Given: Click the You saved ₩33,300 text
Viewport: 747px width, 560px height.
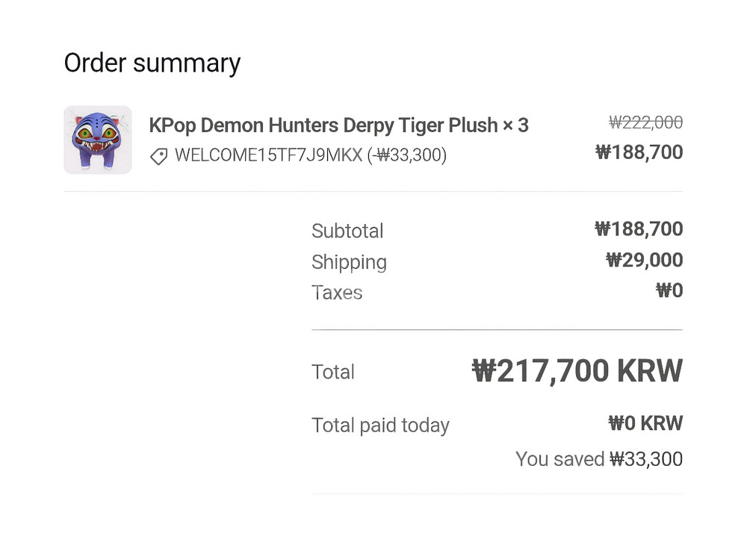Looking at the screenshot, I should click(x=599, y=459).
